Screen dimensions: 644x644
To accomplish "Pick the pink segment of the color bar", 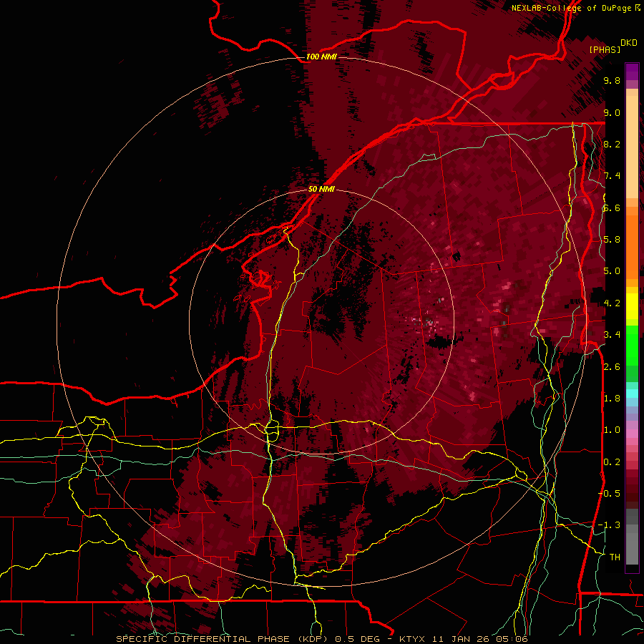I will [x=632, y=434].
